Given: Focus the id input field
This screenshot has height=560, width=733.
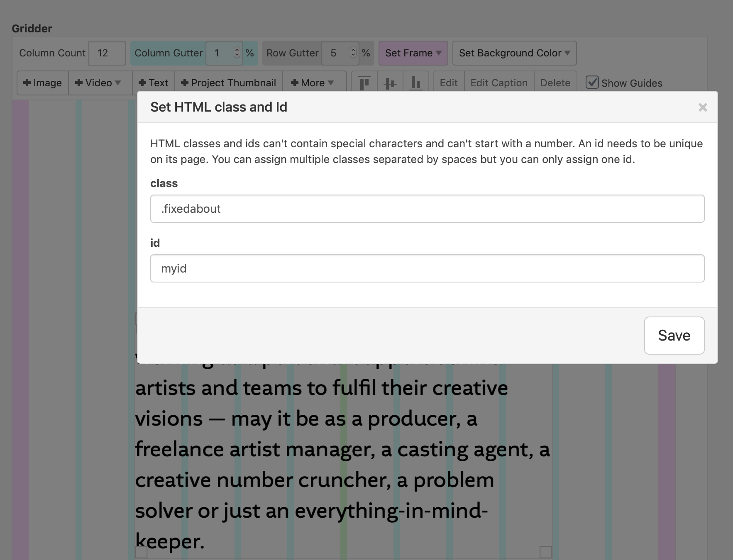Looking at the screenshot, I should 427,268.
